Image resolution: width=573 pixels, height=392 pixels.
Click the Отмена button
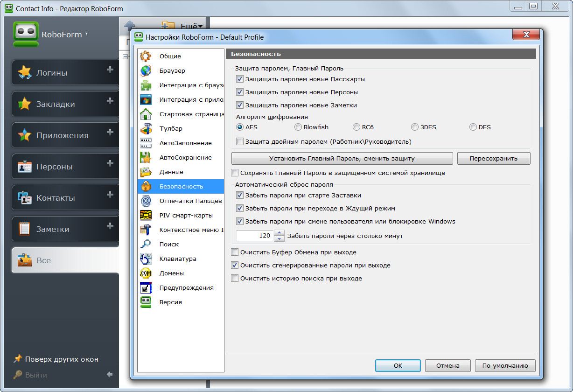click(448, 365)
